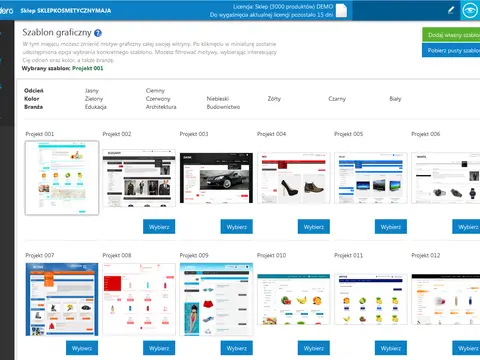
Task: Filter by Budownictwo industry
Action: (x=223, y=107)
